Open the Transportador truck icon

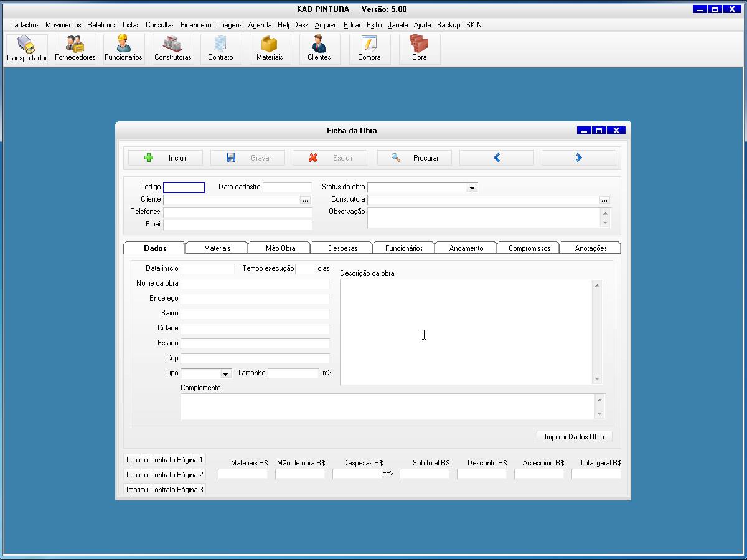26,49
